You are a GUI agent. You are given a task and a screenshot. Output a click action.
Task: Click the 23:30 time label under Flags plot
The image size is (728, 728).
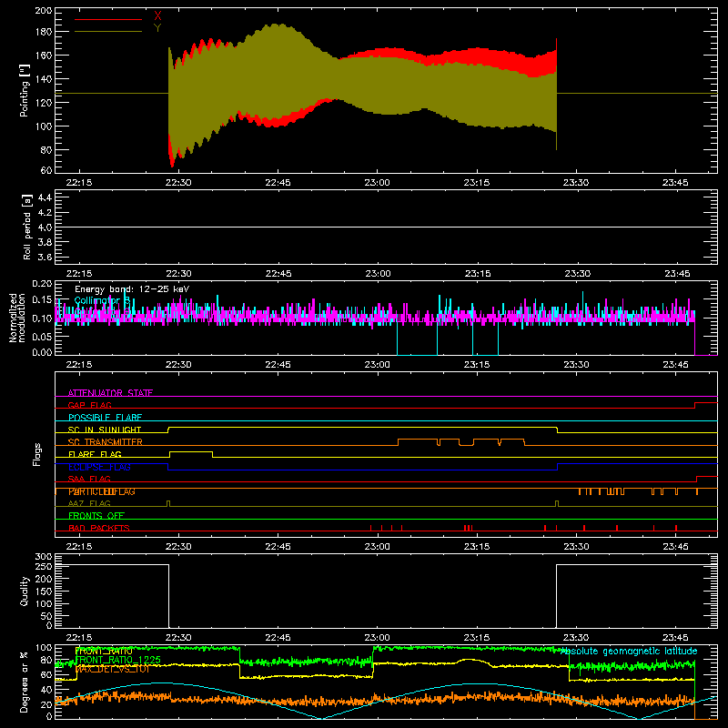(576, 547)
